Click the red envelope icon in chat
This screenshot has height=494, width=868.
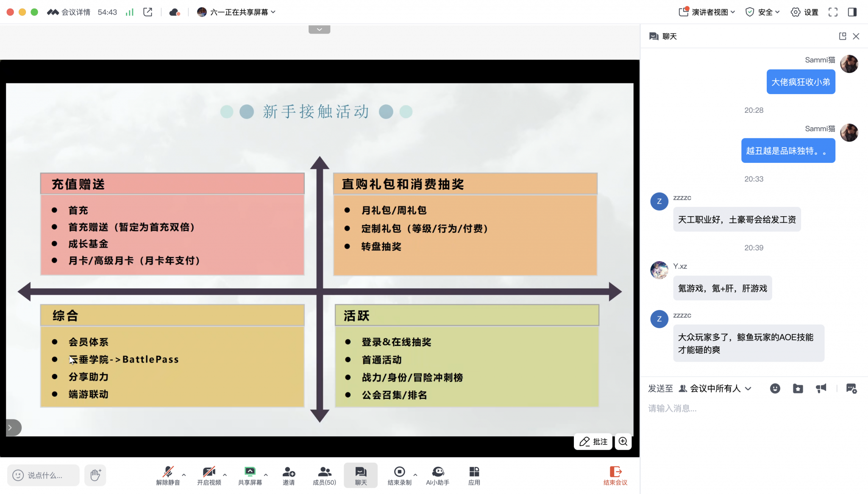(x=798, y=388)
